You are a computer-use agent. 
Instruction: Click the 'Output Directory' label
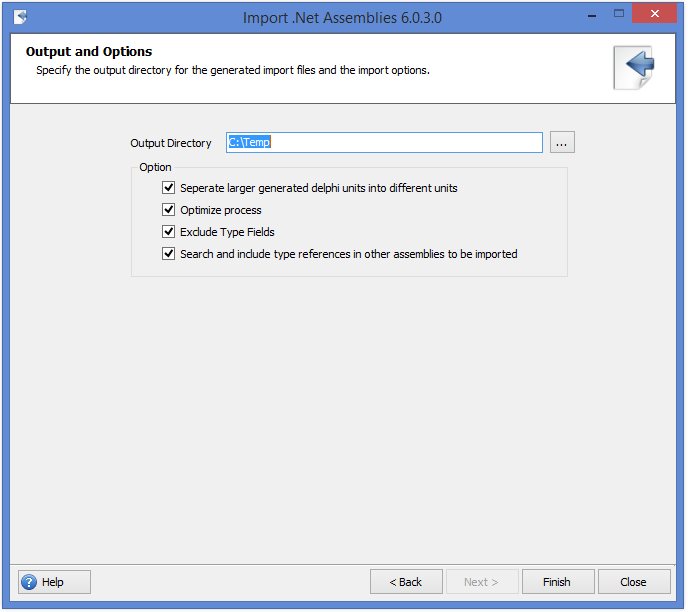pyautogui.click(x=171, y=144)
